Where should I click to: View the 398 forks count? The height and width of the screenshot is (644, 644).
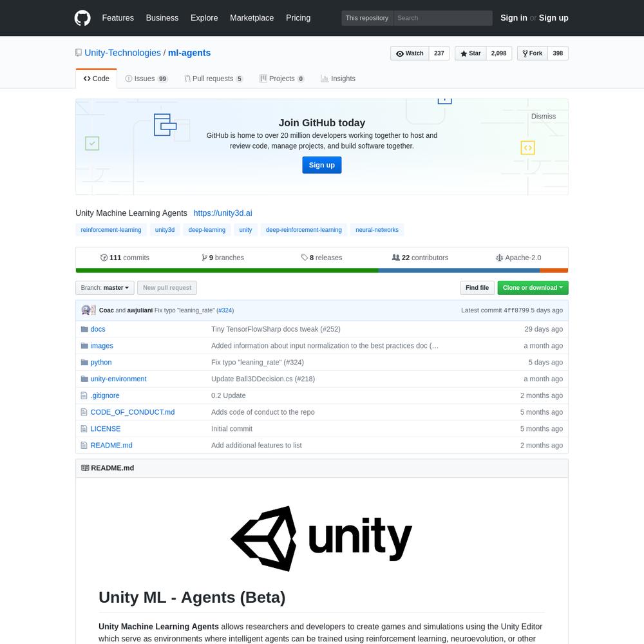[x=558, y=53]
